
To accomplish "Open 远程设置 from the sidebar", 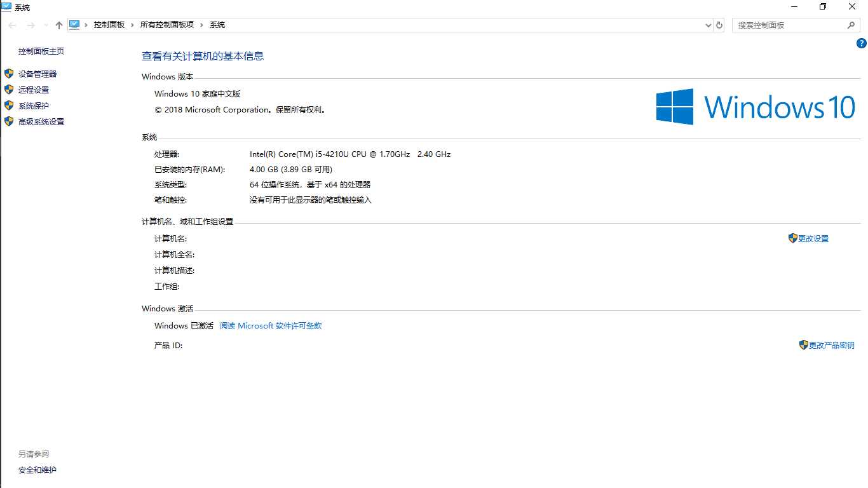I will pos(34,90).
